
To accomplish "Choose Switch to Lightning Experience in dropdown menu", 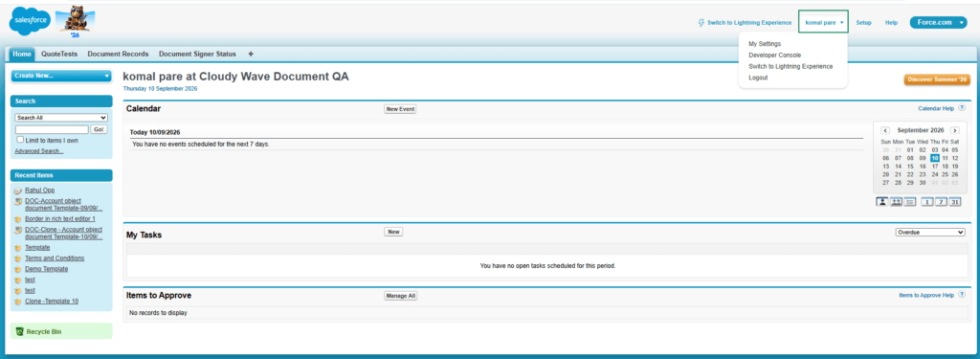I will (x=791, y=66).
